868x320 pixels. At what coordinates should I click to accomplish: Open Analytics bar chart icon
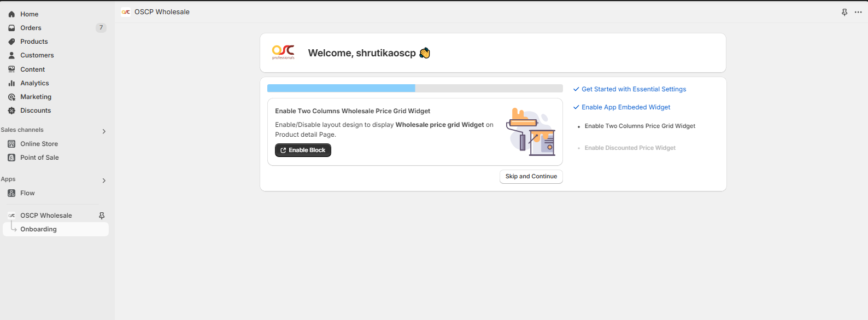11,83
